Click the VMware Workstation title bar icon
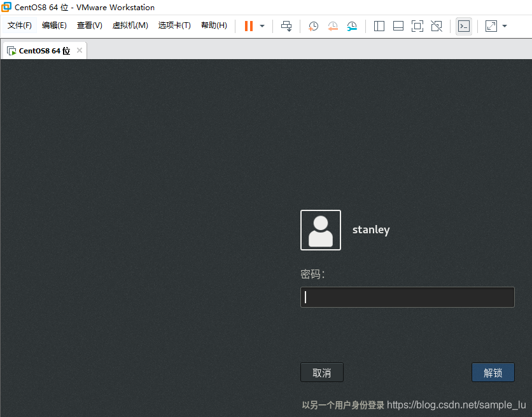 pyautogui.click(x=6, y=7)
